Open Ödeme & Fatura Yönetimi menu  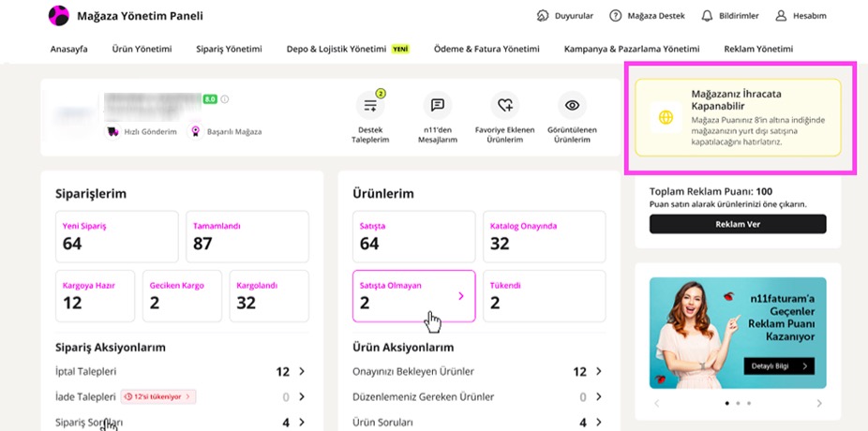(486, 49)
